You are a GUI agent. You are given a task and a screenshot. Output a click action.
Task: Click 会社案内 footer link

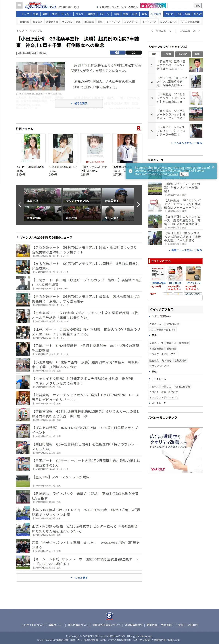193,625
